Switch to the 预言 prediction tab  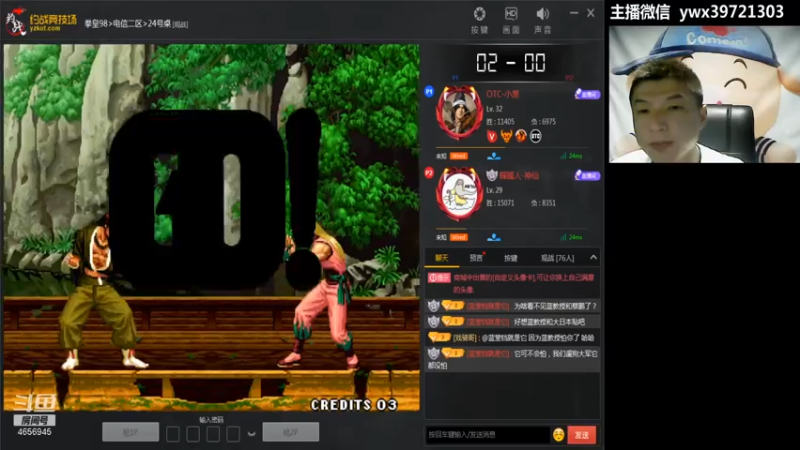pos(476,258)
